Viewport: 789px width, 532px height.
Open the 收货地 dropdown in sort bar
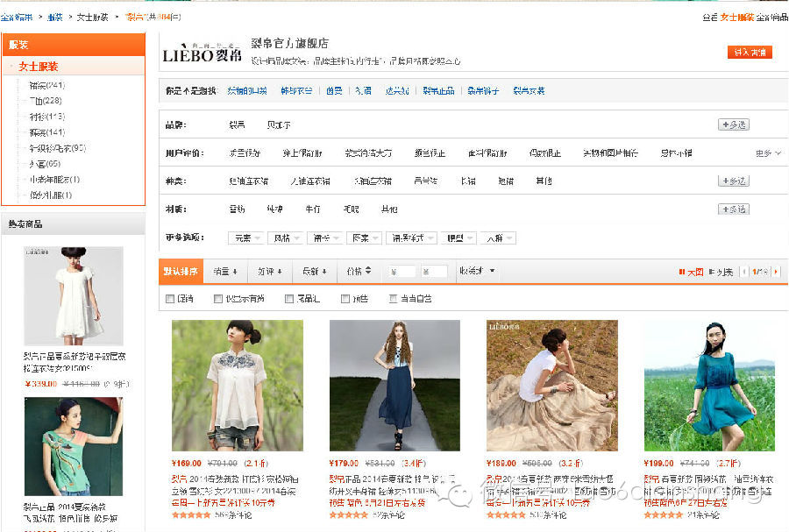(x=477, y=271)
